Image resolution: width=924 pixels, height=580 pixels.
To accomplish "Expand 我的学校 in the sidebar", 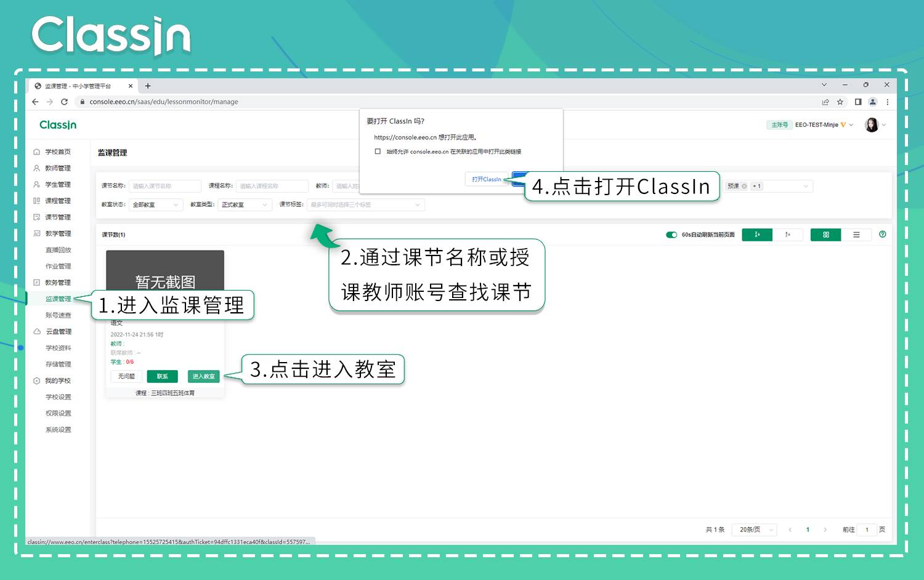I will (x=58, y=381).
